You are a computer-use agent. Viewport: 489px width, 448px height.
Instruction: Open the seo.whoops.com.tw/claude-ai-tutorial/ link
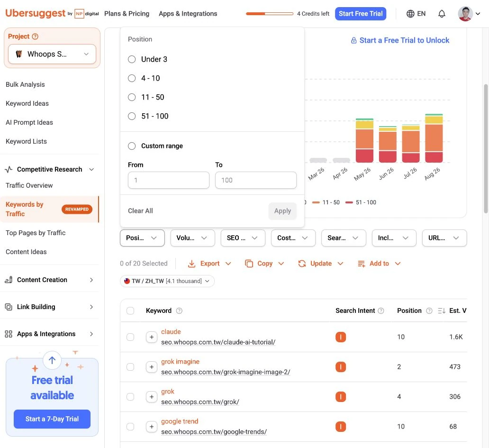point(218,342)
